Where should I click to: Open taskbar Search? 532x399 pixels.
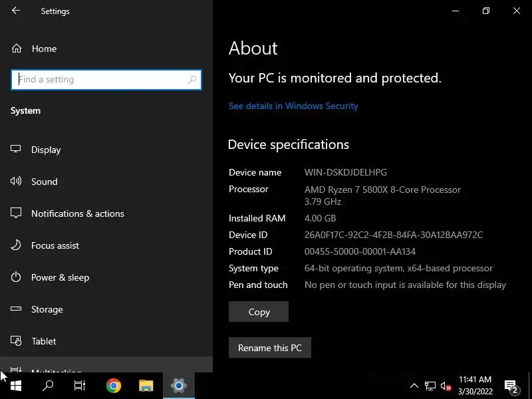pos(47,386)
